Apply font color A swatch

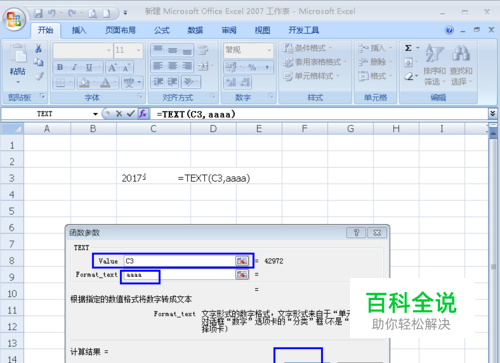(105, 82)
